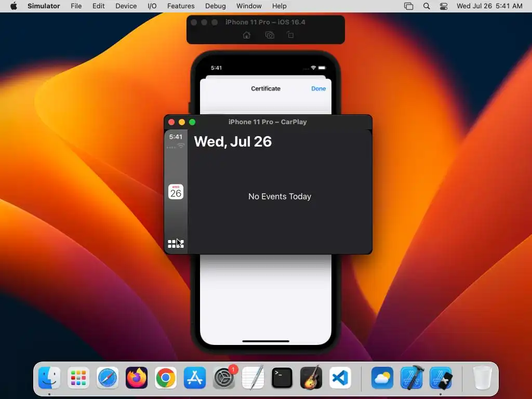Click the iPhone 11 Pro iOS 16.4 title

pos(265,22)
